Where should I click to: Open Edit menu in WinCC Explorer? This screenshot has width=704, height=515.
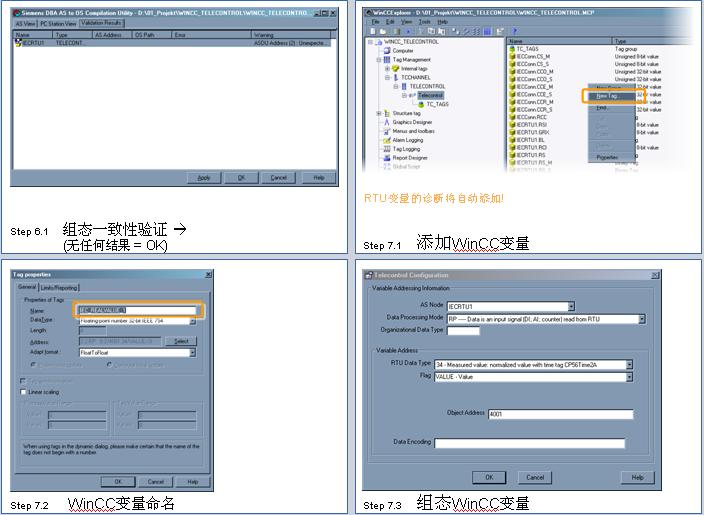[x=390, y=22]
